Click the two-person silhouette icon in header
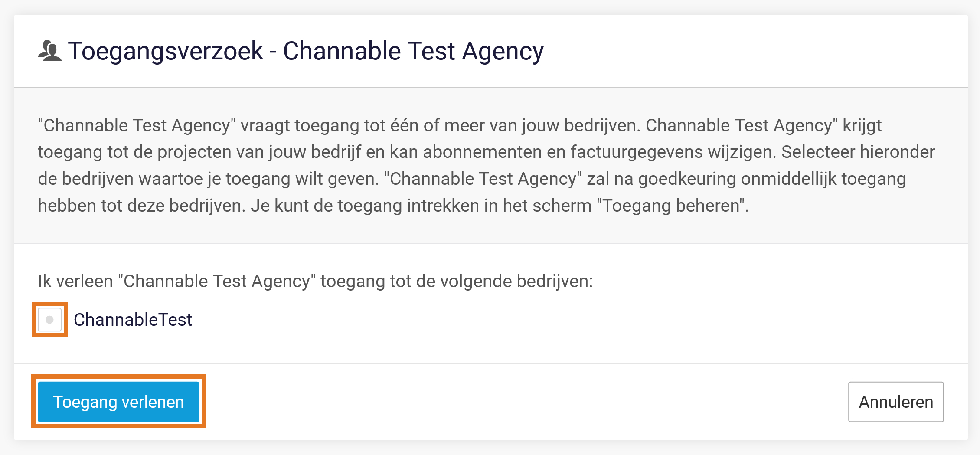This screenshot has width=980, height=455. click(50, 51)
